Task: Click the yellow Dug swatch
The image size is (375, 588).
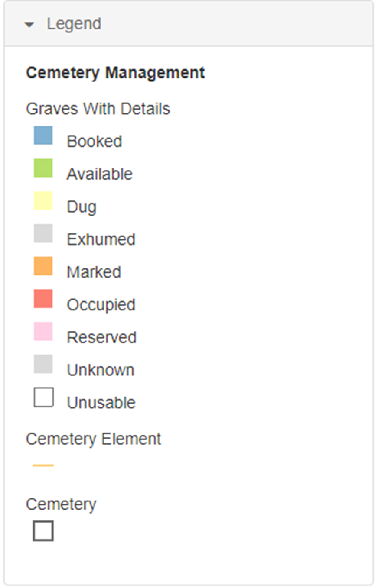Action: pos(43,201)
